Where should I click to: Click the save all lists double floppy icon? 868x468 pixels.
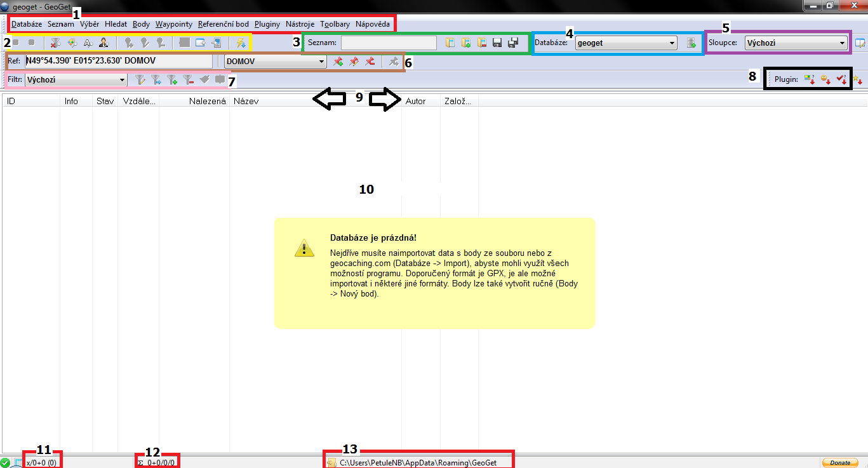(513, 43)
